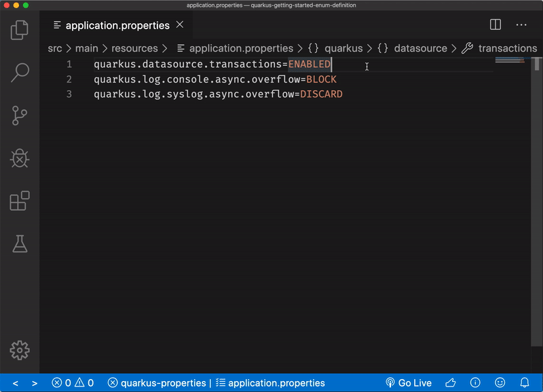
Task: Click the thumbs-up feedback icon
Action: (x=449, y=383)
